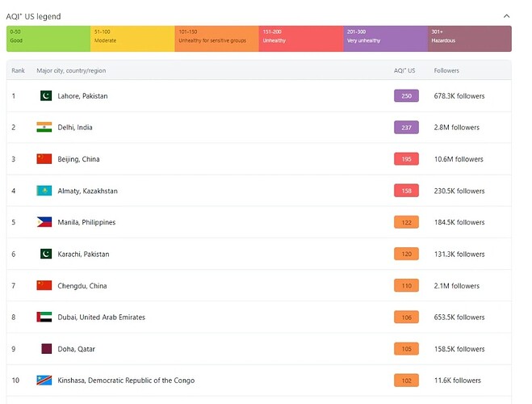This screenshot has width=532, height=404.
Task: Open the Delhi, India city link
Action: click(x=75, y=128)
